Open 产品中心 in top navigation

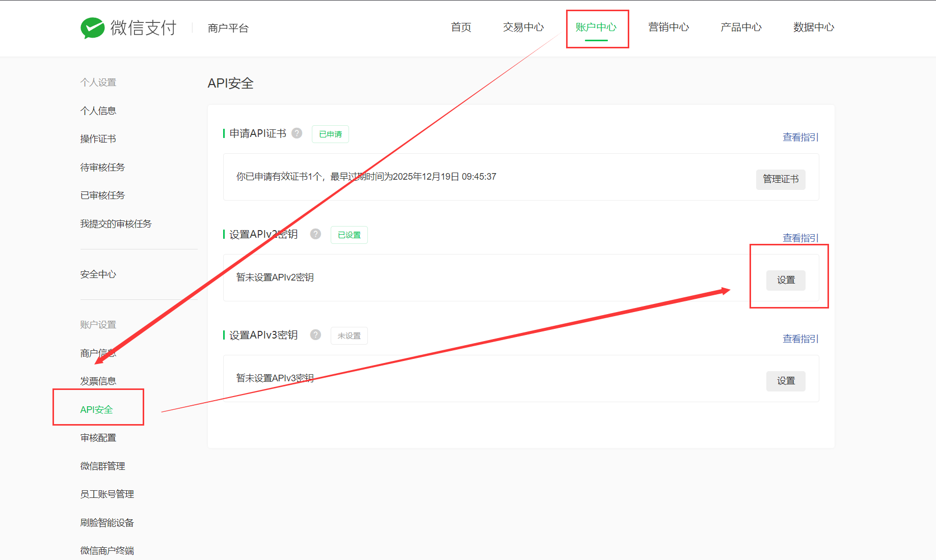tap(741, 27)
